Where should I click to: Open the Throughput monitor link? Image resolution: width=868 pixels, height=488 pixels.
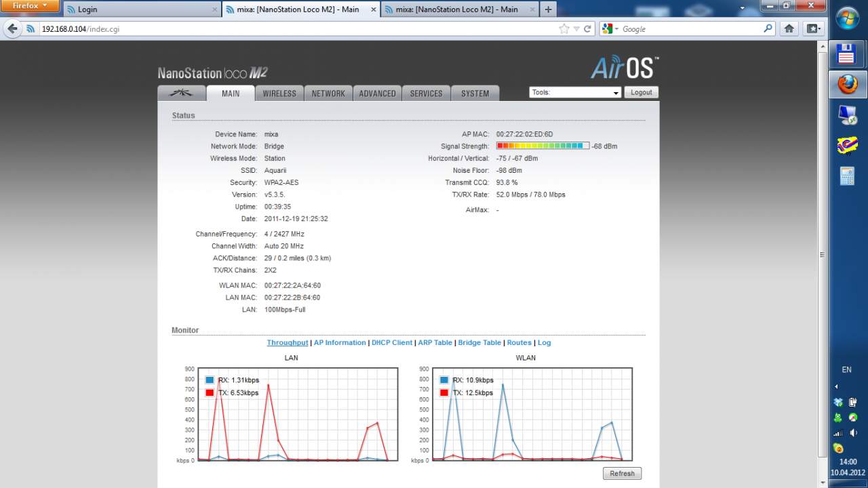288,343
